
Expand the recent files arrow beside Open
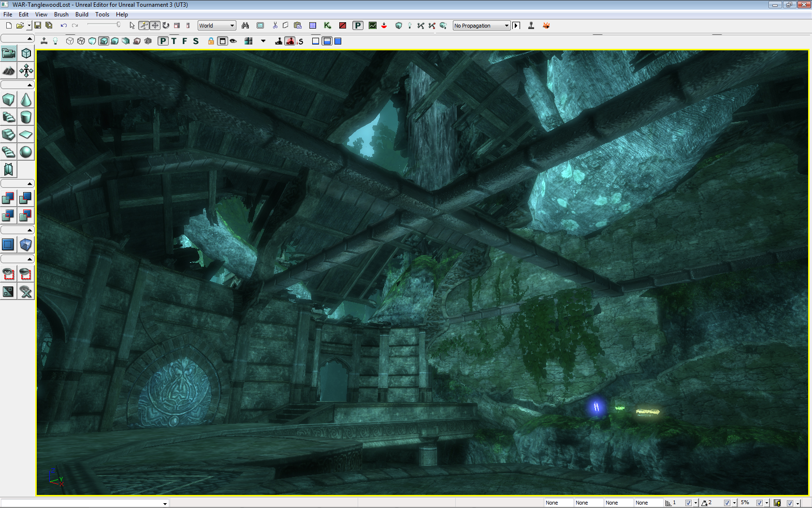coord(29,26)
